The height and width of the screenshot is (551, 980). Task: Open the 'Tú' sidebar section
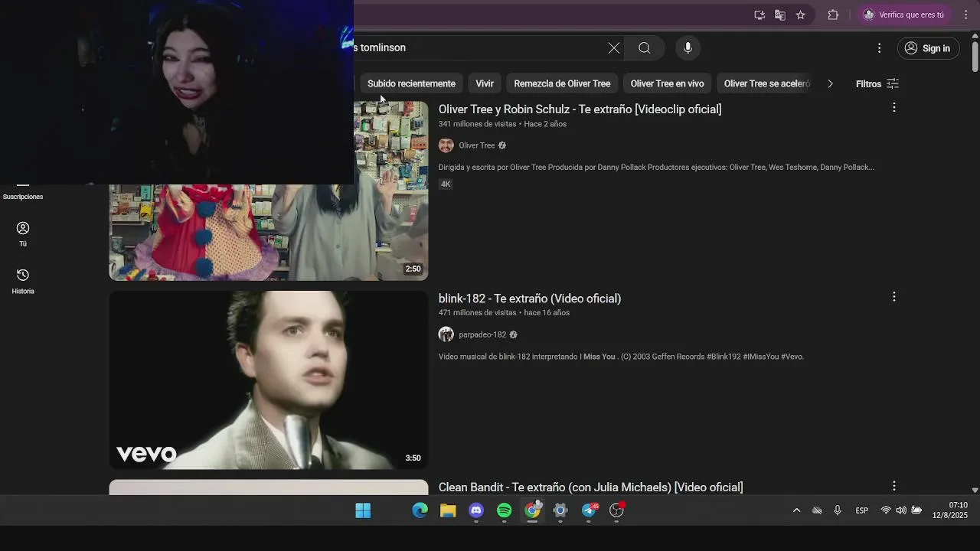(23, 233)
